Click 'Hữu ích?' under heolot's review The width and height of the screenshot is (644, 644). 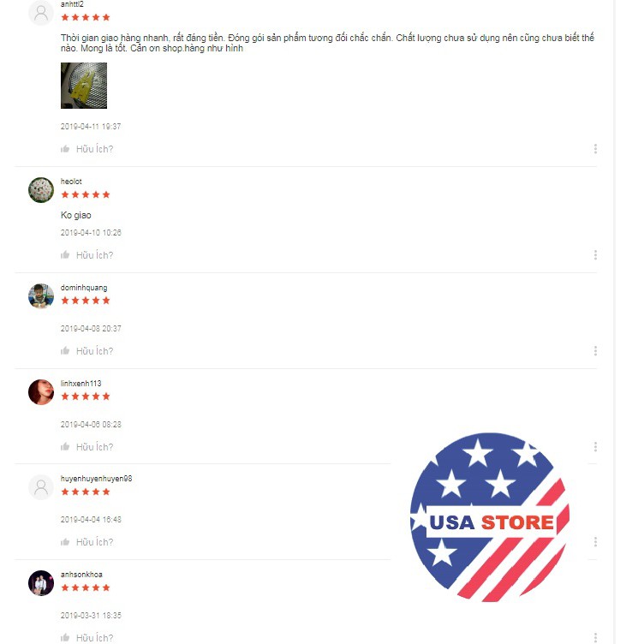(94, 255)
